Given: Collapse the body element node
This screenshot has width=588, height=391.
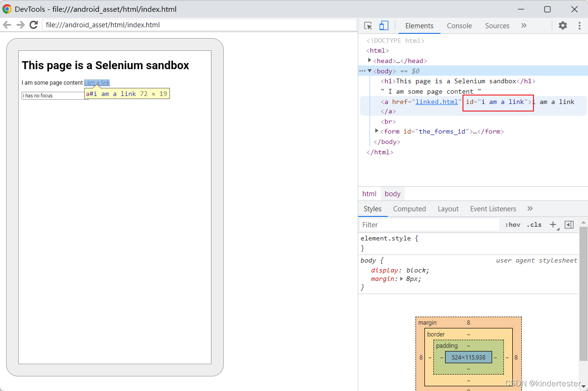Looking at the screenshot, I should coord(370,71).
